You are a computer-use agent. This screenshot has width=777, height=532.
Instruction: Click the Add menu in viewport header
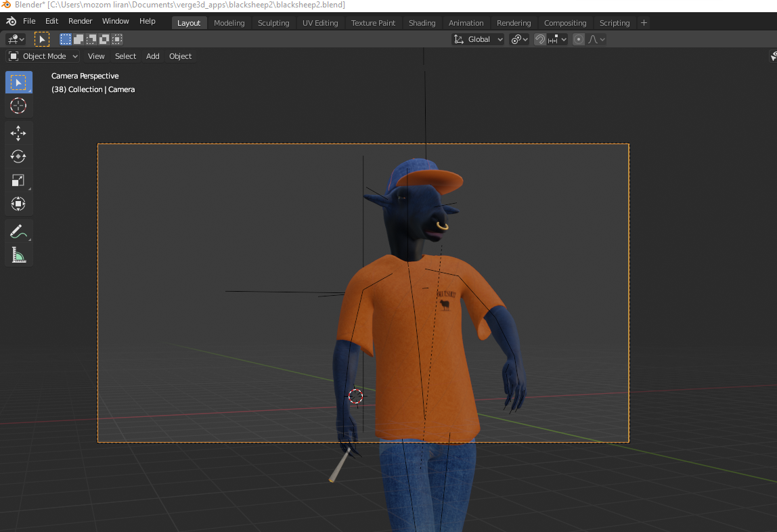coord(152,56)
